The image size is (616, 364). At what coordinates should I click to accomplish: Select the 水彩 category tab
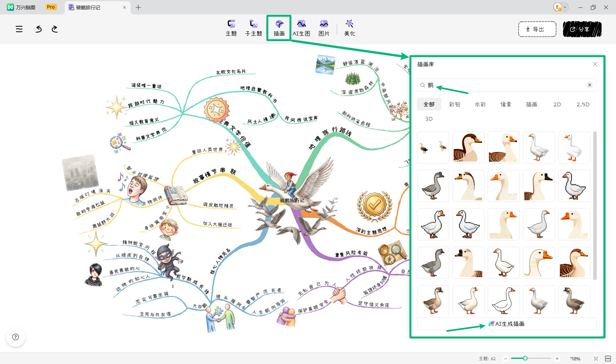480,104
